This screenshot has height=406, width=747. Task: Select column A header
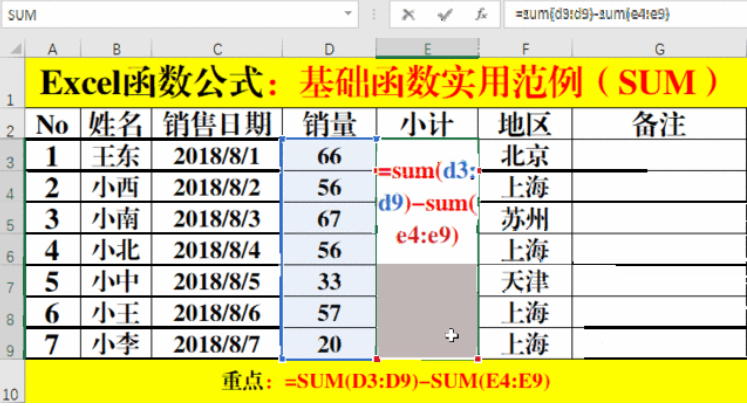[53, 49]
